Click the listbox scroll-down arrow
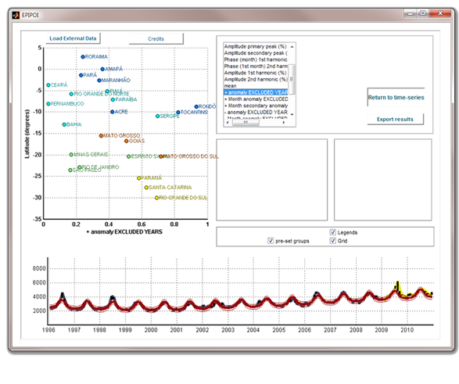Screen dimensions: 459x384 pyautogui.click(x=292, y=114)
